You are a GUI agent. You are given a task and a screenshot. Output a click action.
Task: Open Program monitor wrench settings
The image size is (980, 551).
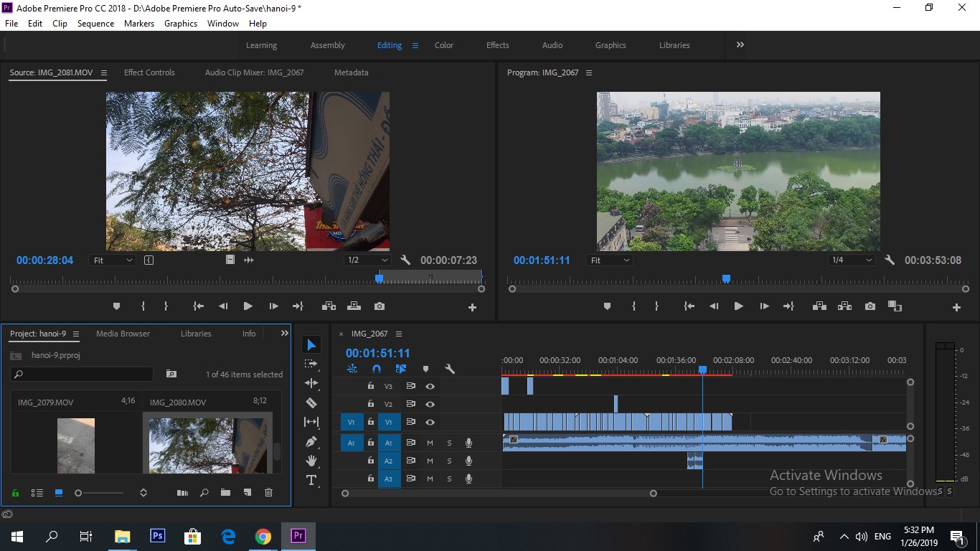point(890,260)
